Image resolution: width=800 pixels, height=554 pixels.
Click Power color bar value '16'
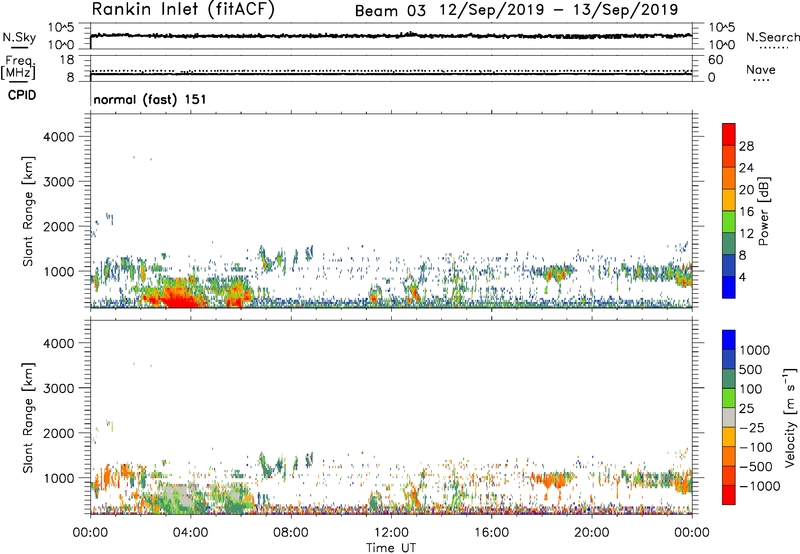pyautogui.click(x=746, y=212)
